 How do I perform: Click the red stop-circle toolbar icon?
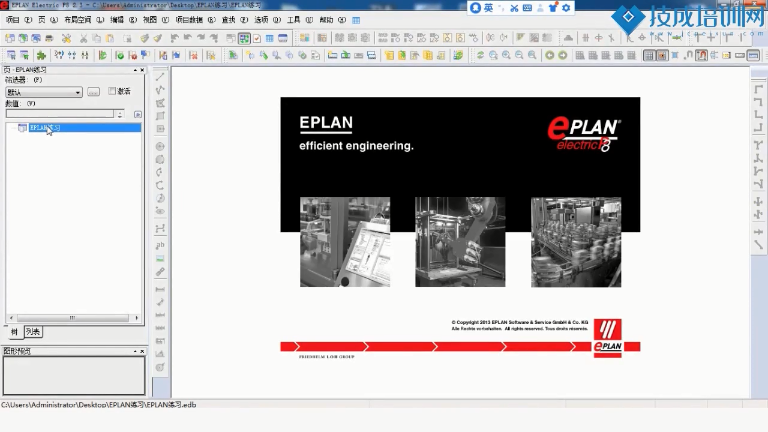click(x=132, y=55)
